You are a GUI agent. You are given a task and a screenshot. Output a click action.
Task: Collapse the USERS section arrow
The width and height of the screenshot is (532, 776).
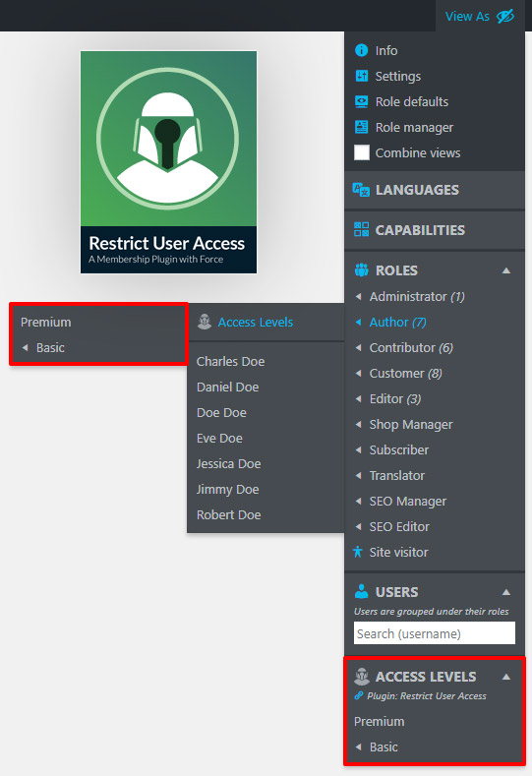(506, 592)
